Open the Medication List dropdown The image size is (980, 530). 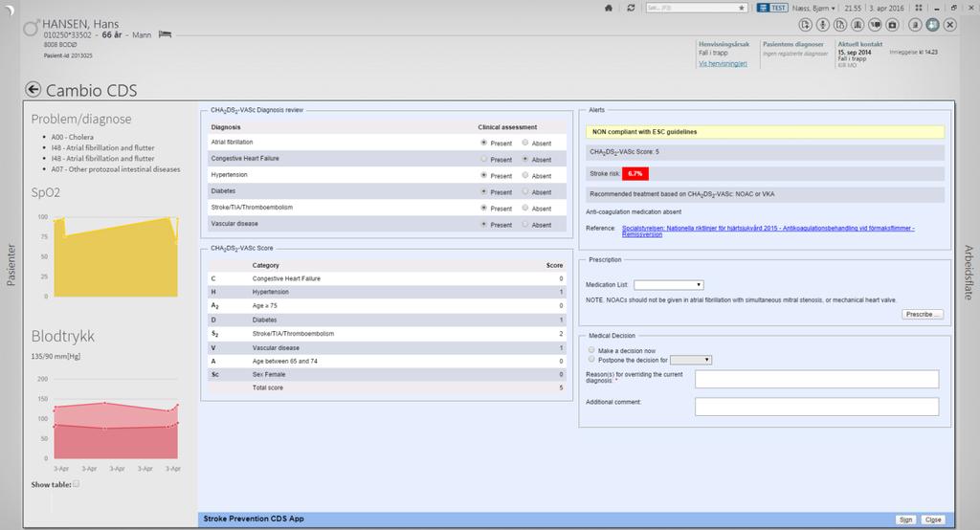click(x=669, y=285)
